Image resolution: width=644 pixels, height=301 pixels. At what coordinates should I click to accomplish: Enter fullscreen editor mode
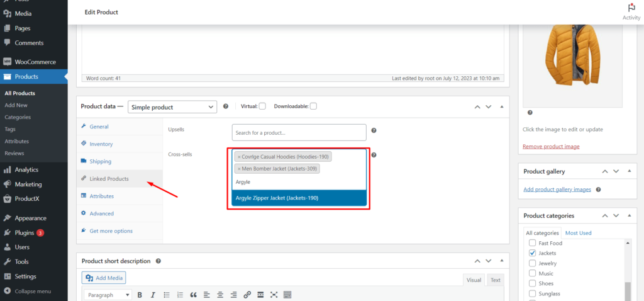[x=274, y=295]
